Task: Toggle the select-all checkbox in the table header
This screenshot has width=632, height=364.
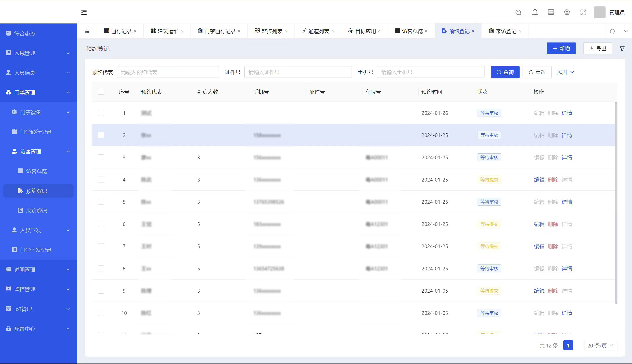Action: point(101,92)
